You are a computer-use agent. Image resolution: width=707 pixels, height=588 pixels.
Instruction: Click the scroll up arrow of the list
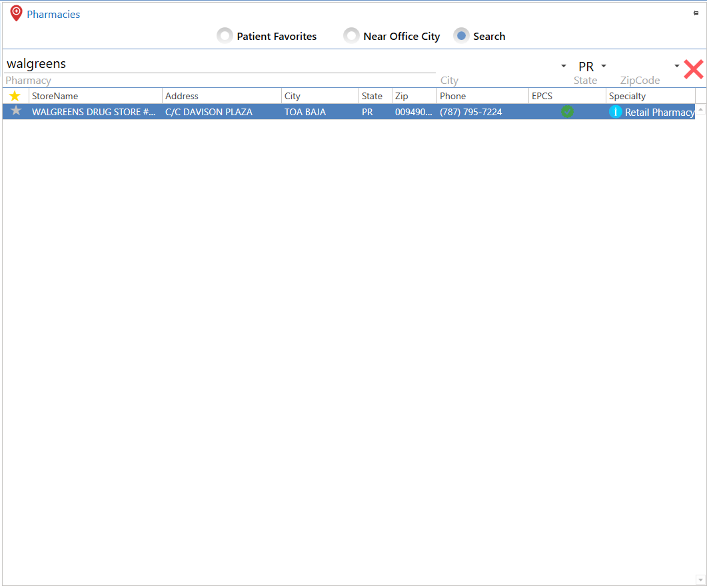tap(700, 109)
